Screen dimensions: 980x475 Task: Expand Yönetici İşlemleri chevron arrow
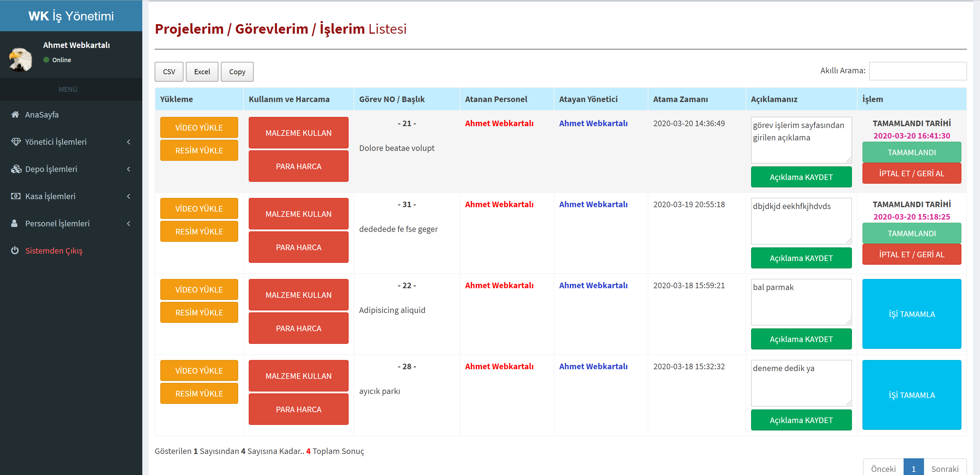click(129, 142)
